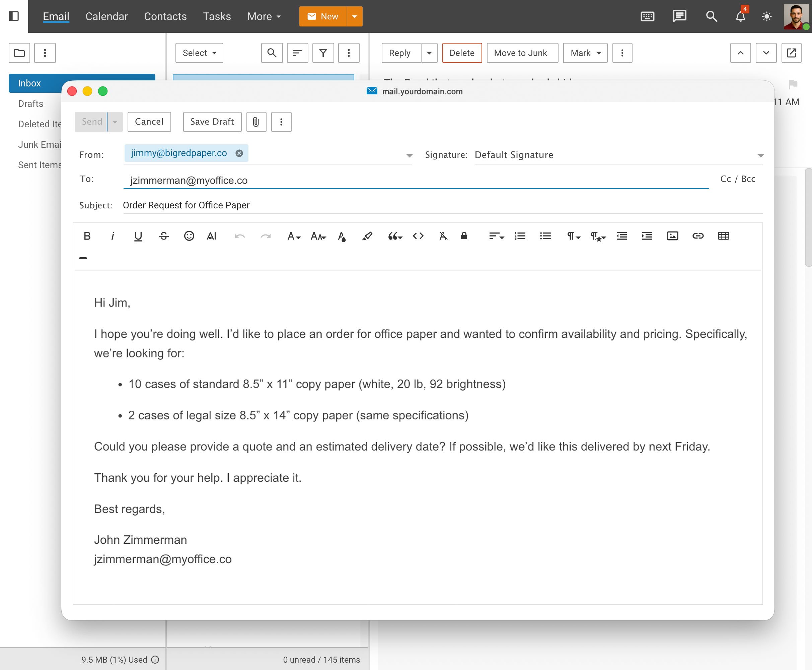Click the insert table icon
Screen dimensions: 812x670
[723, 236]
